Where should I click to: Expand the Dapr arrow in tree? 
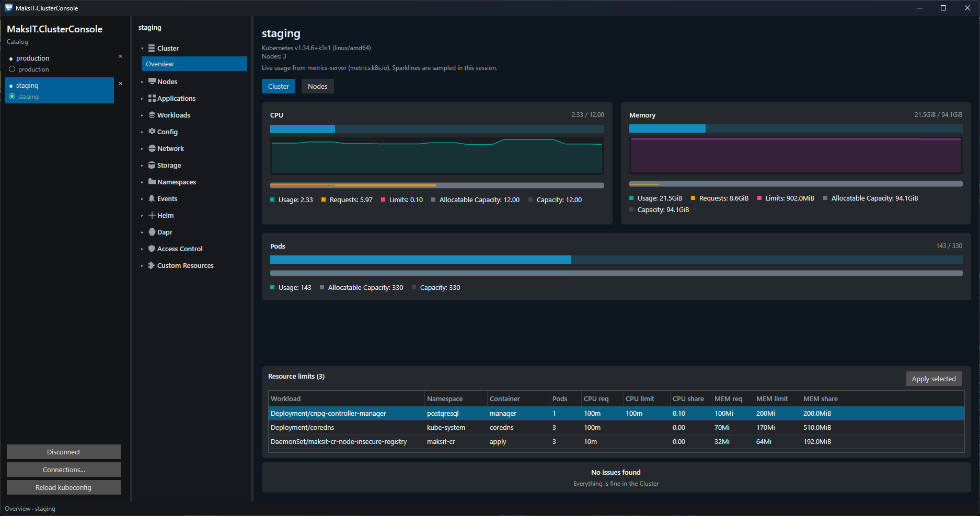(142, 232)
